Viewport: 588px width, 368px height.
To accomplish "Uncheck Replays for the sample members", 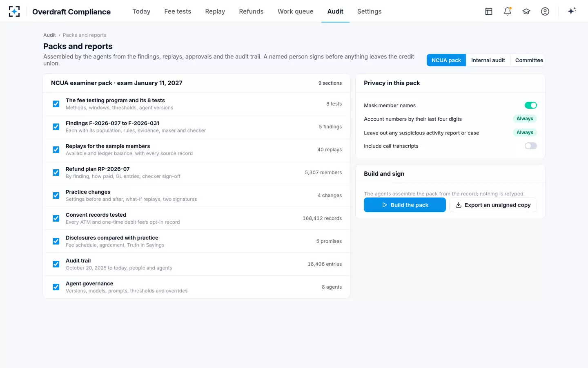I will [x=56, y=150].
